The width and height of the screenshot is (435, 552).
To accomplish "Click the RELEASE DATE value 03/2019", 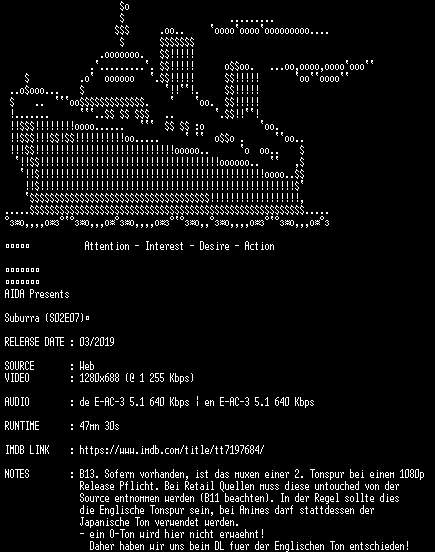I will coord(97,342).
